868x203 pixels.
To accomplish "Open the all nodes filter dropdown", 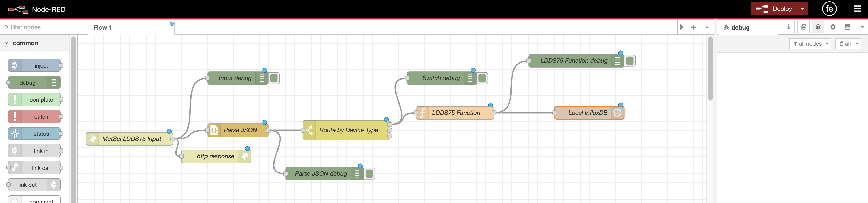I will 810,44.
